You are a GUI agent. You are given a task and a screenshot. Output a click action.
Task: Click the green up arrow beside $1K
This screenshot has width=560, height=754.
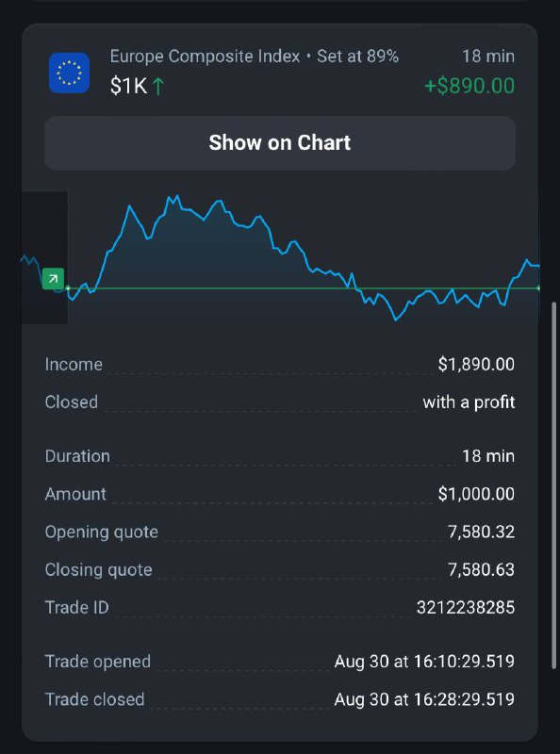click(158, 87)
